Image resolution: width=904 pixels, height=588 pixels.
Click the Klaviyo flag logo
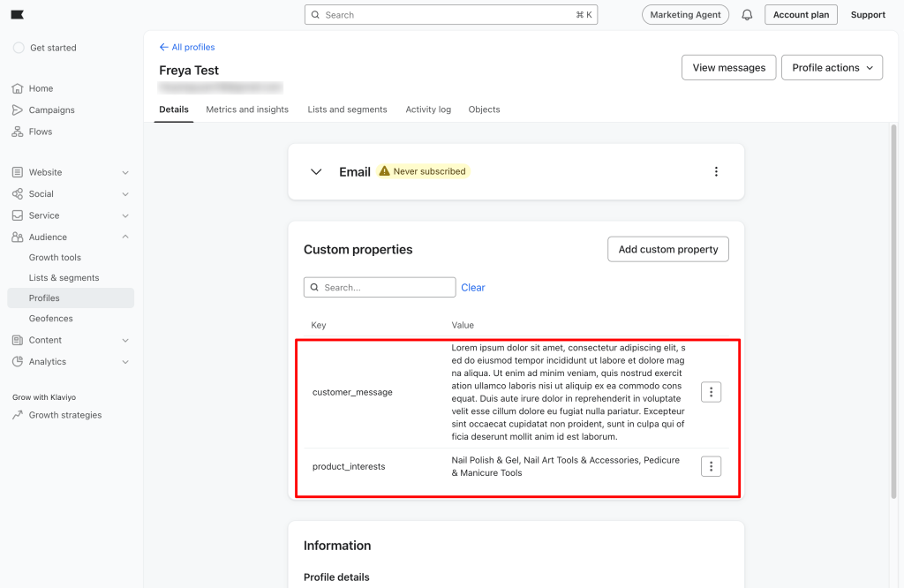[18, 14]
